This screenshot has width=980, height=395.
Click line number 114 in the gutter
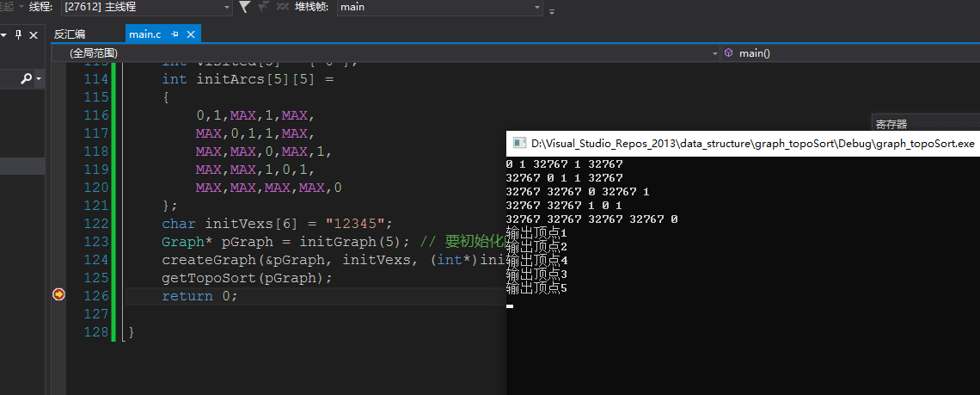point(95,79)
